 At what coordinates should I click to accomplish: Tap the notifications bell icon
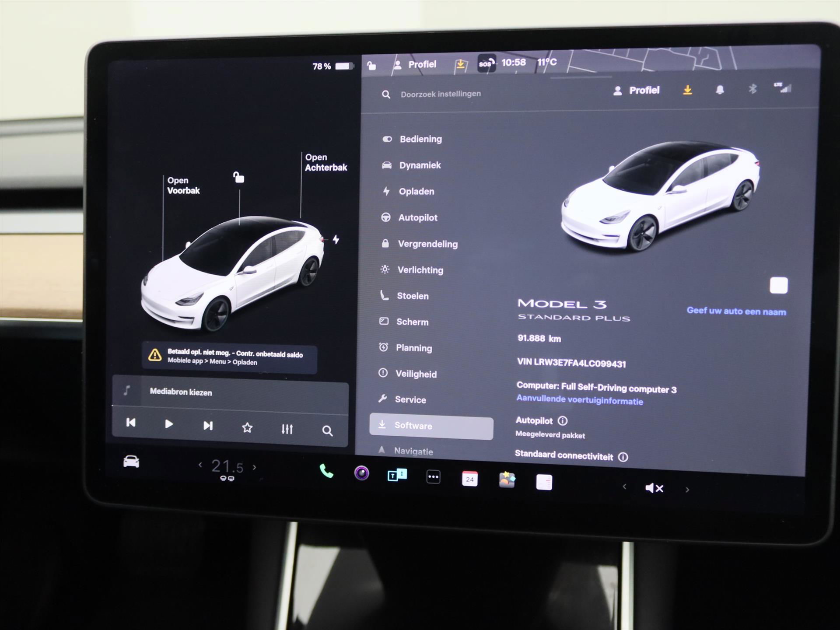(x=720, y=90)
